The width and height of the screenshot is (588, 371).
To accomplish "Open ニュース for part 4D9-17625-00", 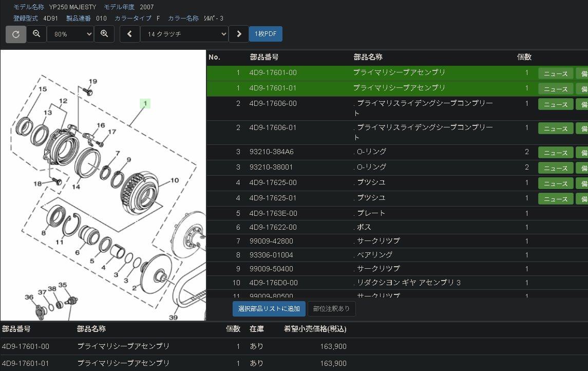I will (x=556, y=183).
